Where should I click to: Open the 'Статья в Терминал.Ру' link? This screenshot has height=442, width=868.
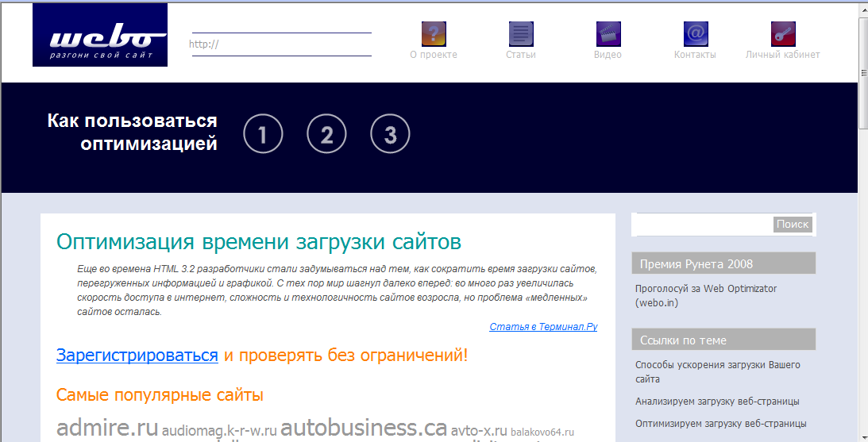coord(543,326)
